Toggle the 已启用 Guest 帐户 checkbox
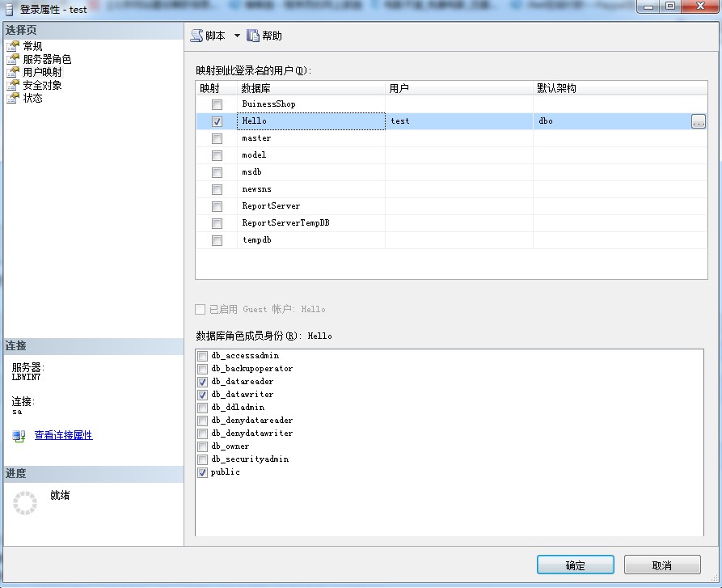The height and width of the screenshot is (588, 722). [x=200, y=310]
